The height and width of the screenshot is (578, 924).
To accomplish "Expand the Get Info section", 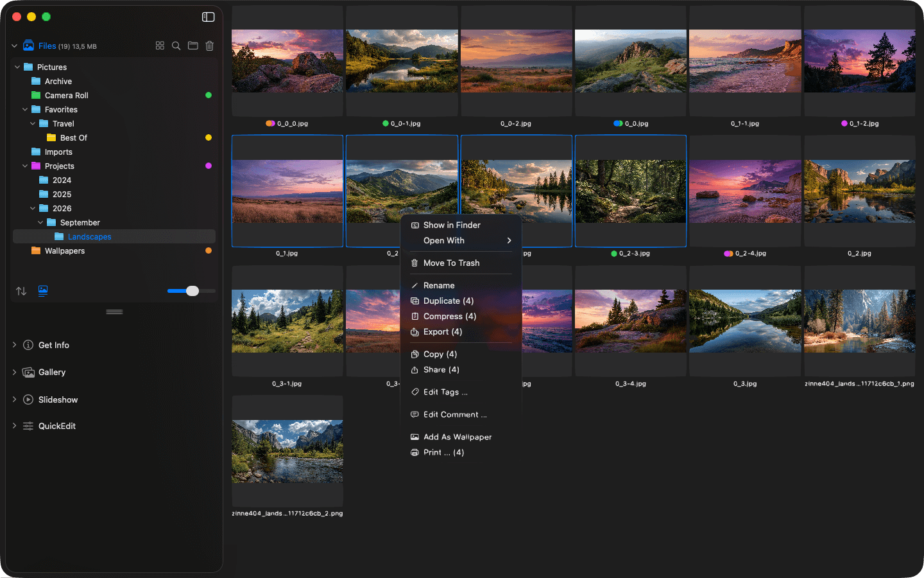I will [x=13, y=345].
